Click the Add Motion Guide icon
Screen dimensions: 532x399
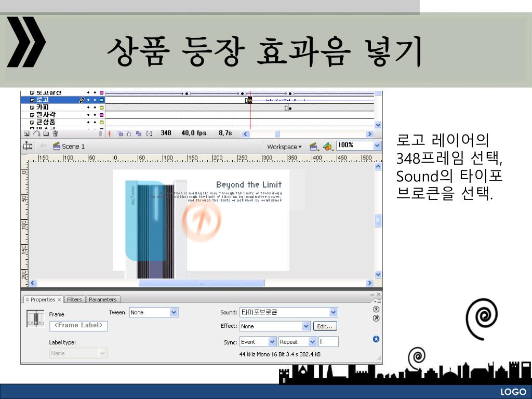pos(36,134)
